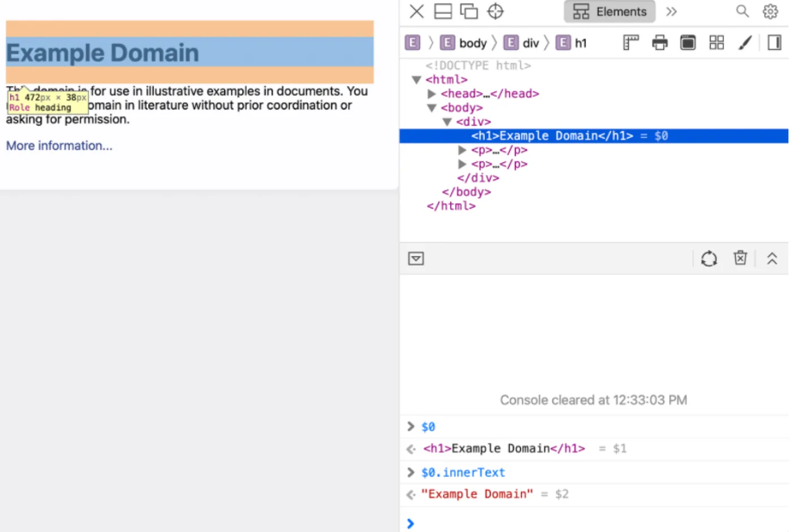Click the double up chevron in console bar

coord(772,259)
